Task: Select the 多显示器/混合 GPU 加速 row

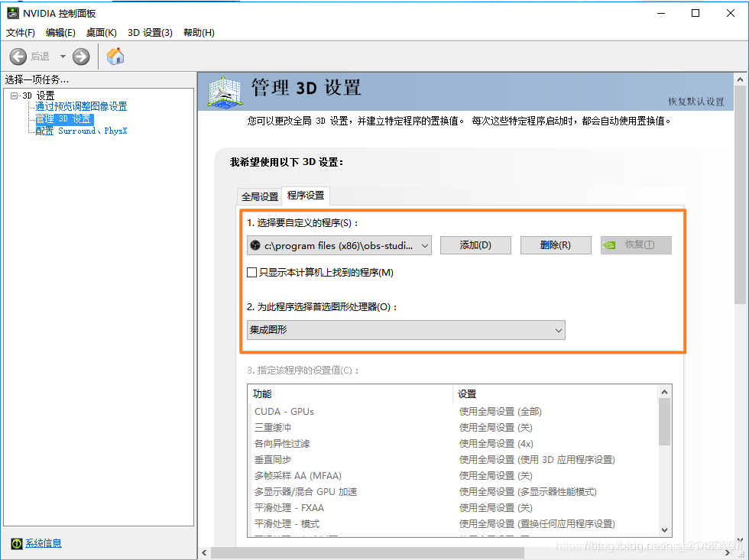Action: coord(454,492)
